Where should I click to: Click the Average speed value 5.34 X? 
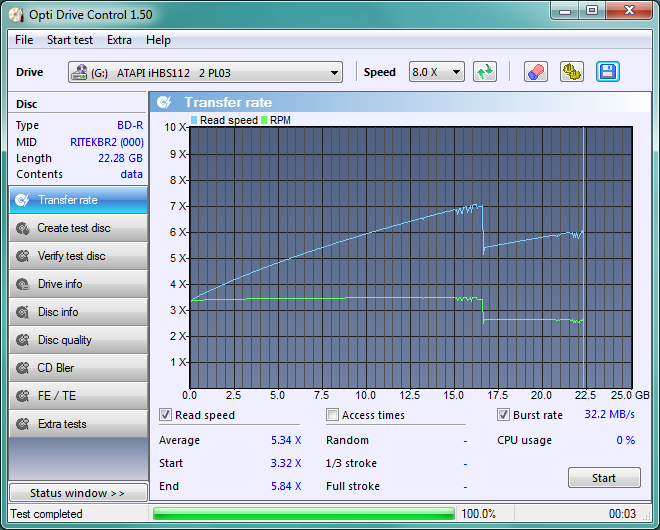[286, 440]
